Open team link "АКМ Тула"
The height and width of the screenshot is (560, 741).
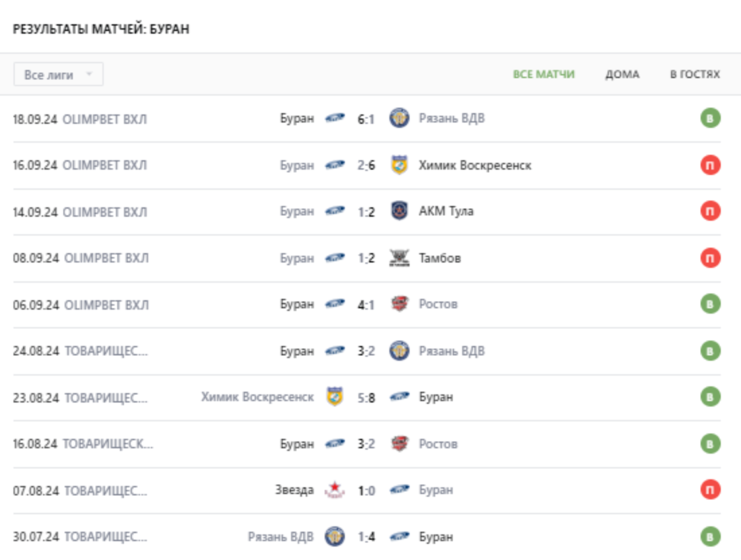click(446, 211)
